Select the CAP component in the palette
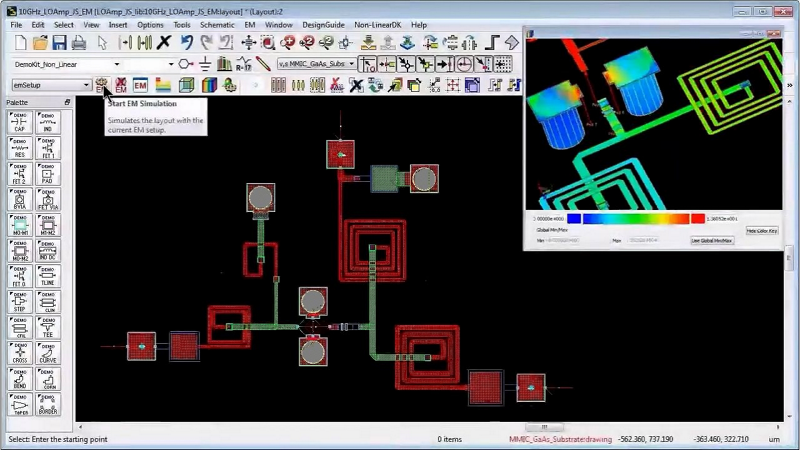The width and height of the screenshot is (800, 450). pyautogui.click(x=19, y=122)
